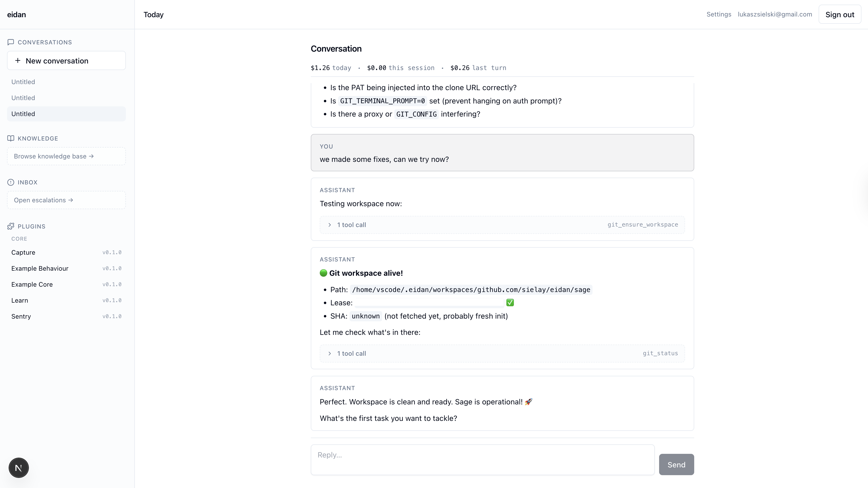Expand the git_status tool call
This screenshot has height=488, width=868.
point(502,354)
